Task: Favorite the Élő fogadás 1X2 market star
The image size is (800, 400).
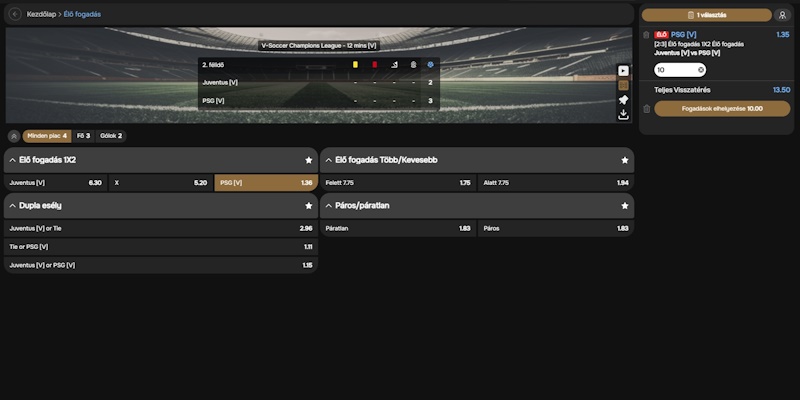Action: coord(309,160)
